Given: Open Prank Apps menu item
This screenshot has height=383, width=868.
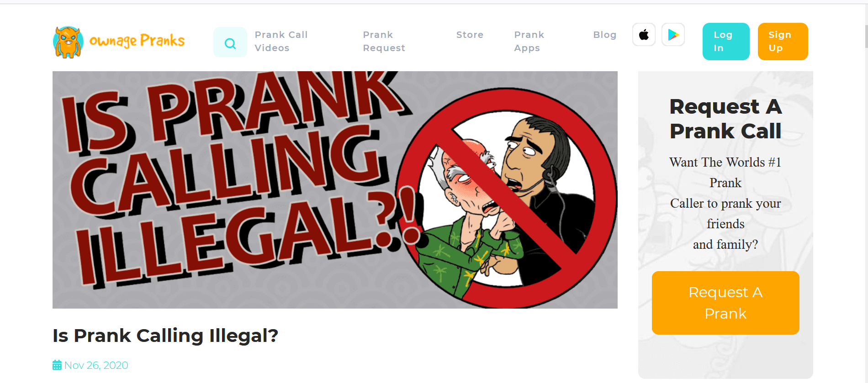Looking at the screenshot, I should coord(529,41).
